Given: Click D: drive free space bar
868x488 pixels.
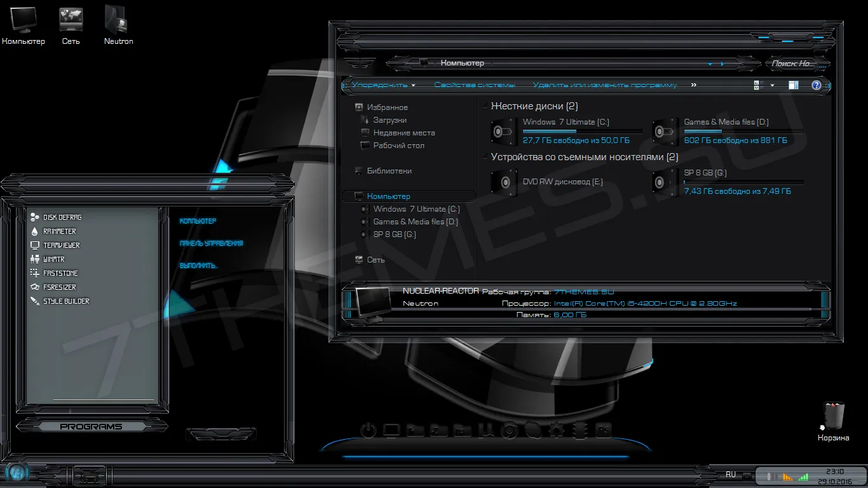Looking at the screenshot, I should click(743, 132).
